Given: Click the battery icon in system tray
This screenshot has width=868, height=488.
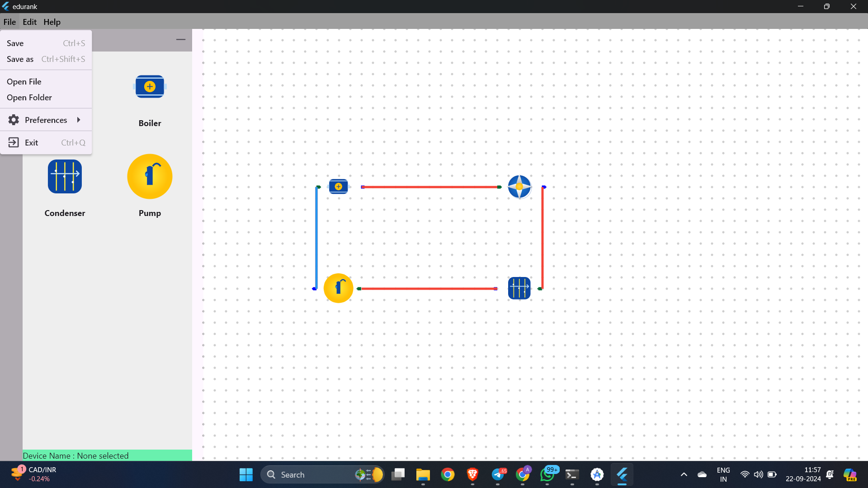Looking at the screenshot, I should (x=772, y=474).
